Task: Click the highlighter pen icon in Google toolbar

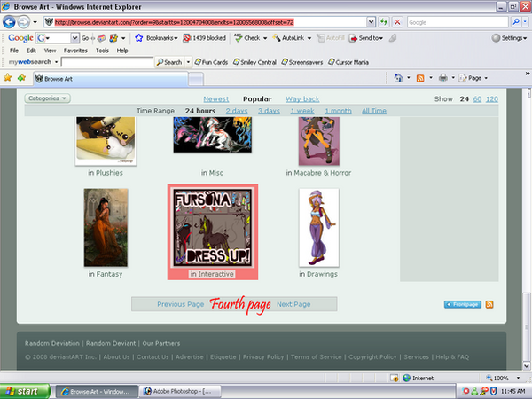Action: [x=393, y=38]
